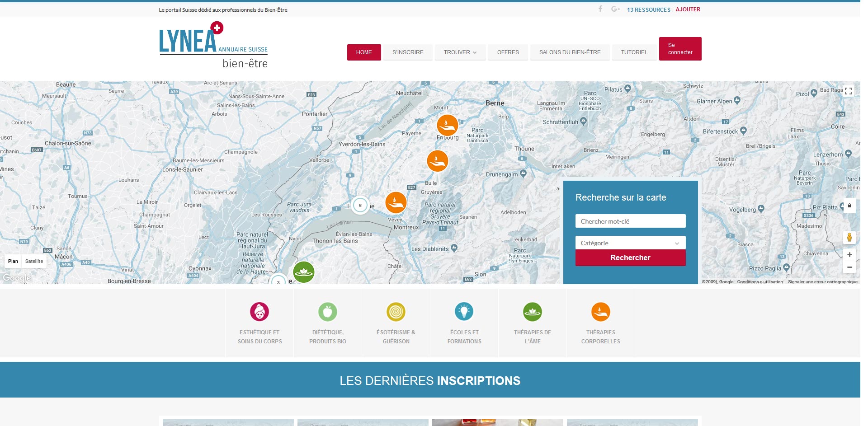868x426 pixels.
Task: Select Écoles et formations lightbulb icon
Action: pyautogui.click(x=464, y=312)
